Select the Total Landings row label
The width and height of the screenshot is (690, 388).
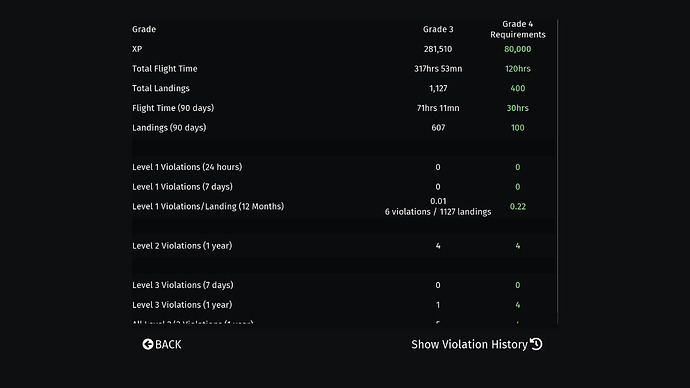[x=161, y=88]
